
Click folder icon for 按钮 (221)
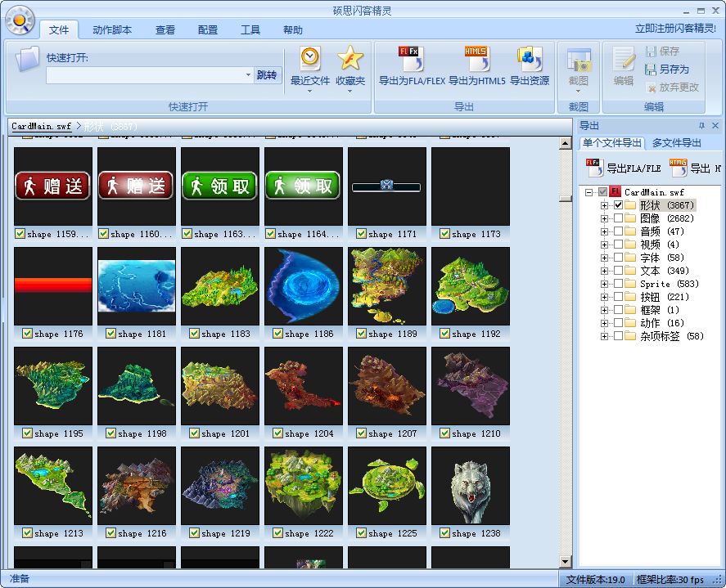[x=629, y=297]
